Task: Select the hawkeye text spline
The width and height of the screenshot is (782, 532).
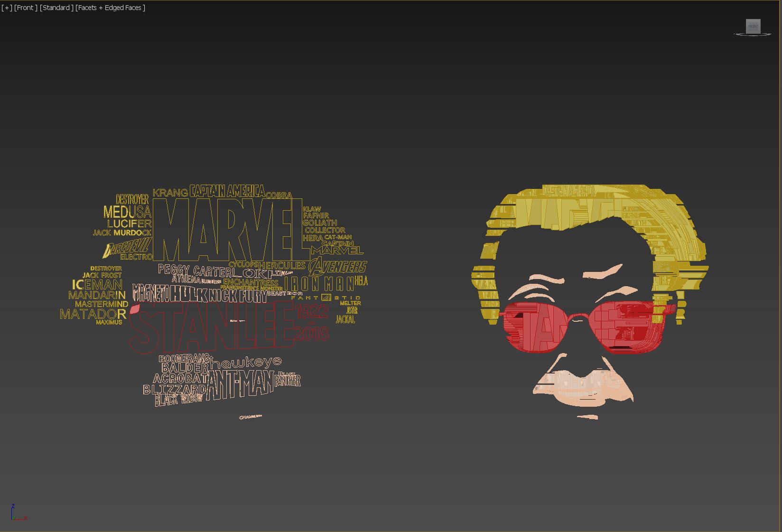Action: (246, 363)
